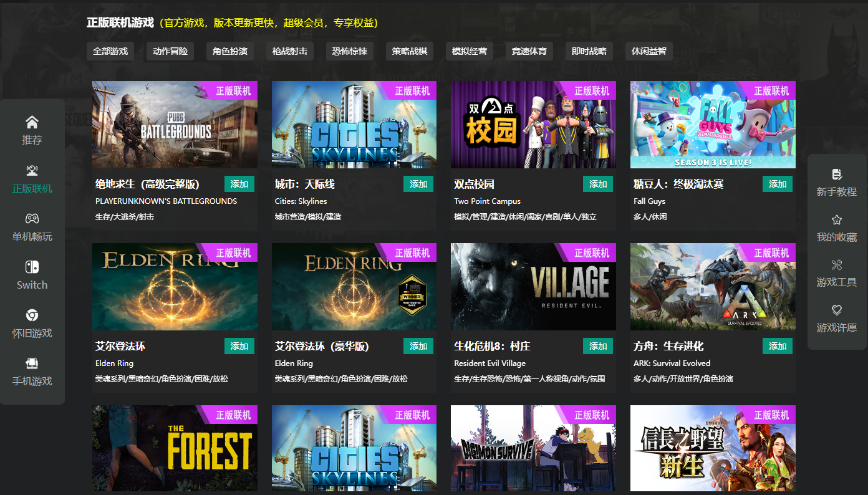Image resolution: width=868 pixels, height=495 pixels.
Task: Add 双点校园 with 添加 button
Action: pyautogui.click(x=598, y=184)
